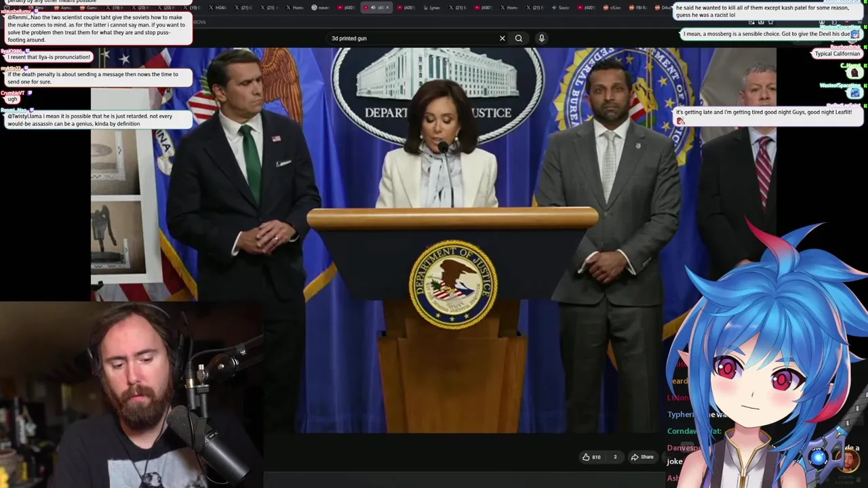Click chat message '@Renmi_Nao the two scientist couple'
Screen dimensions: 868x488
coord(98,28)
